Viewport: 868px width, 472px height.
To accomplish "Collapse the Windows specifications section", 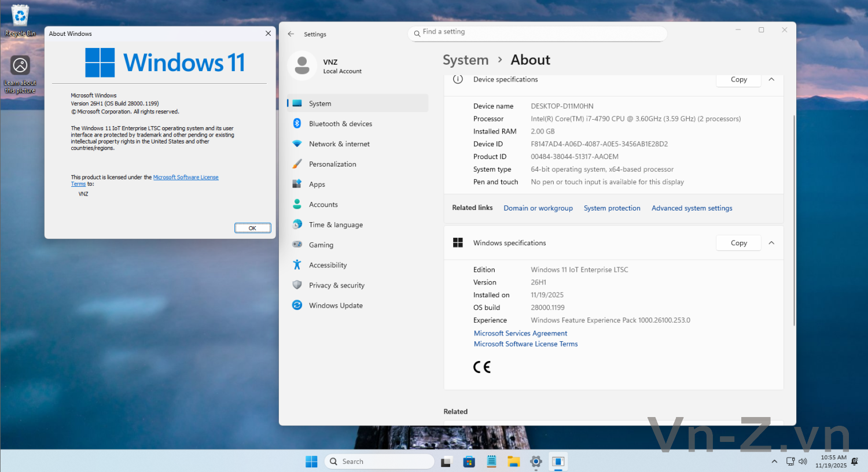I will [x=771, y=243].
